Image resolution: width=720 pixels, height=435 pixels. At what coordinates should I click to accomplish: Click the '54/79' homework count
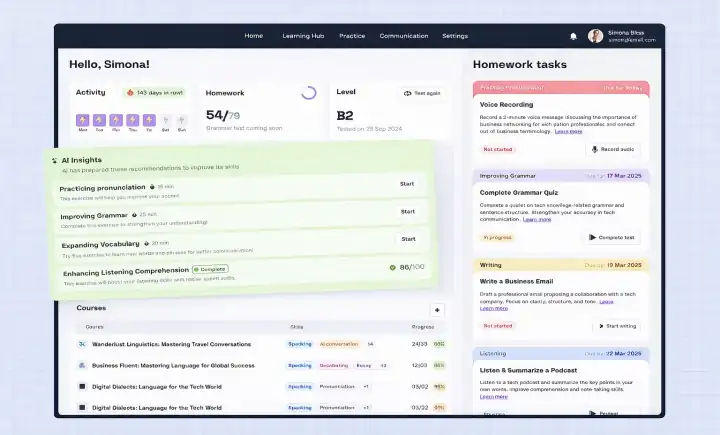[223, 115]
